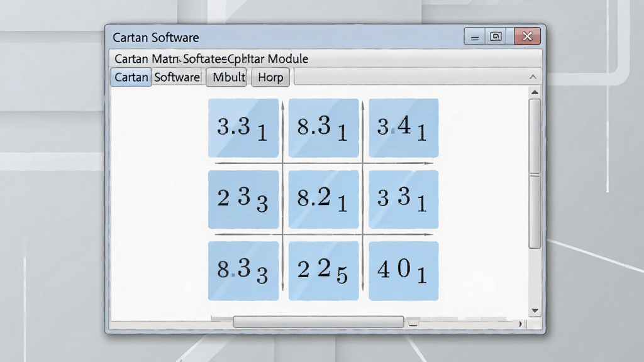The height and width of the screenshot is (362, 644).
Task: Click the Cartan Software window title
Action: pyautogui.click(x=156, y=37)
